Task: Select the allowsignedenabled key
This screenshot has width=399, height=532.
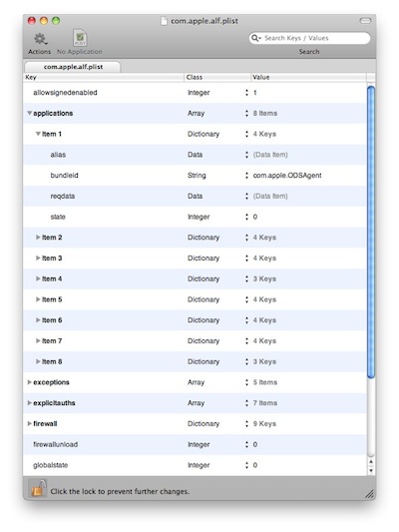Action: (65, 93)
